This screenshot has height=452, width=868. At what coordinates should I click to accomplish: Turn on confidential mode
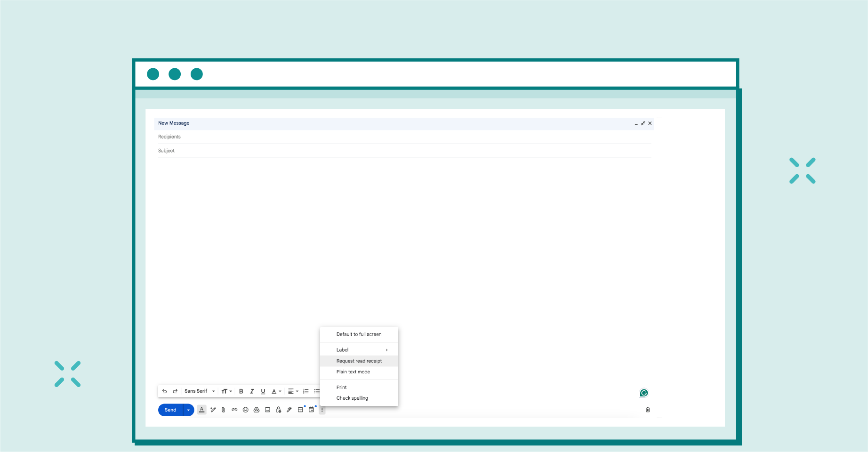tap(278, 410)
